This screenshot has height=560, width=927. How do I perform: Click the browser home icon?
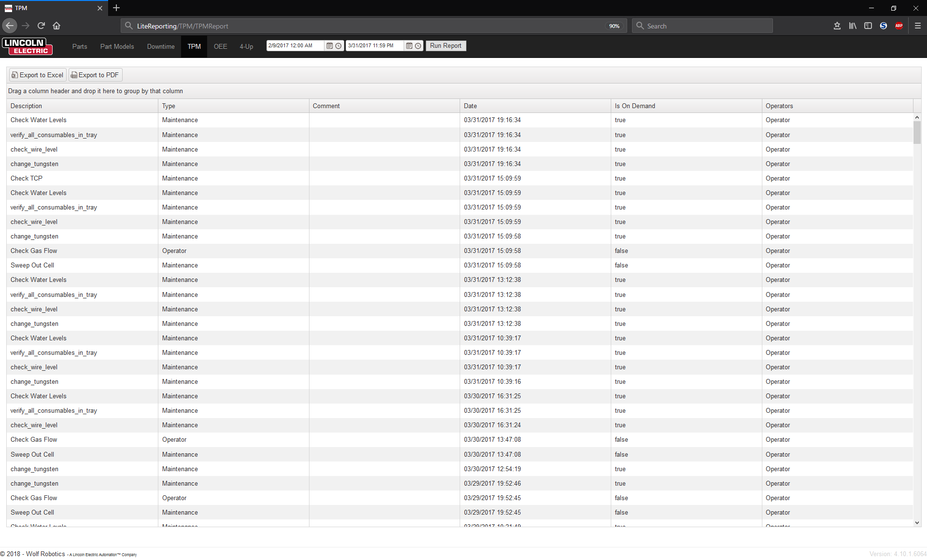[56, 26]
